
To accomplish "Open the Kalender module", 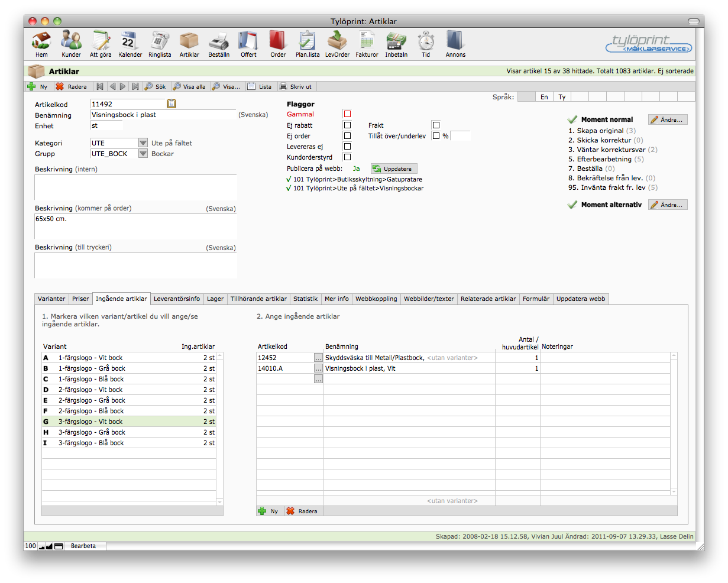I will (130, 44).
